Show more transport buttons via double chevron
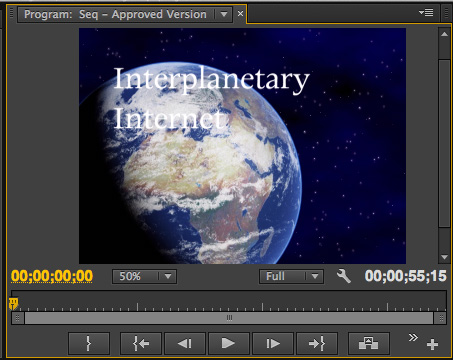Image resolution: width=453 pixels, height=360 pixels. click(413, 337)
